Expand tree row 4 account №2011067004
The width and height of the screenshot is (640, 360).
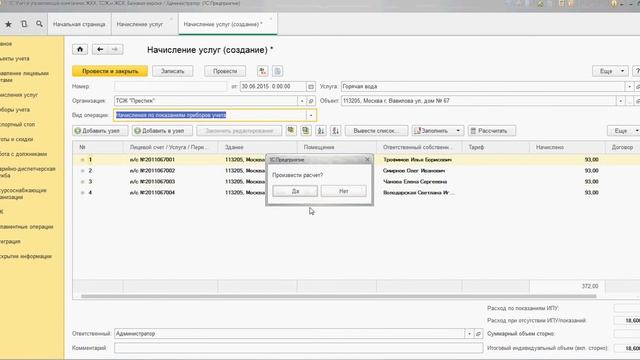click(x=82, y=193)
